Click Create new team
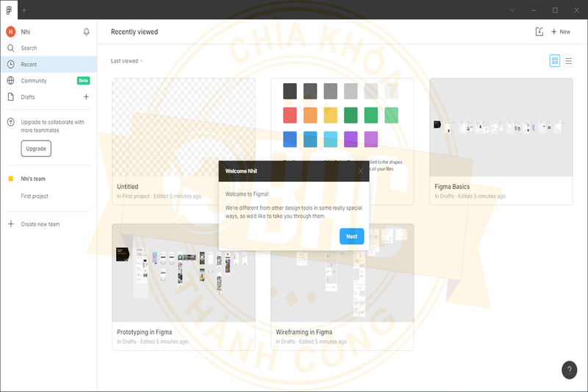 [40, 224]
